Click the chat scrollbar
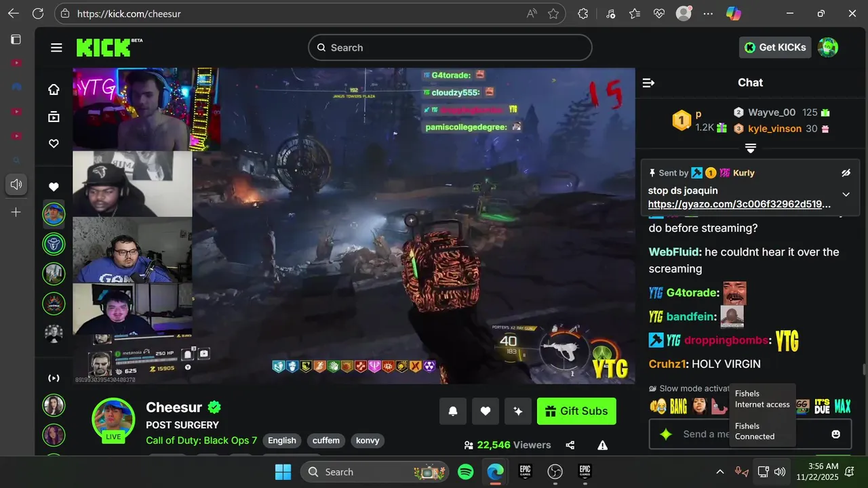This screenshot has height=488, width=868. click(x=863, y=369)
